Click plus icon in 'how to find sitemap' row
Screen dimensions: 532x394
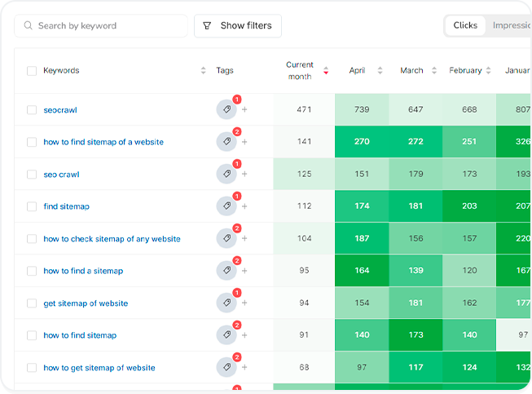pyautogui.click(x=244, y=335)
